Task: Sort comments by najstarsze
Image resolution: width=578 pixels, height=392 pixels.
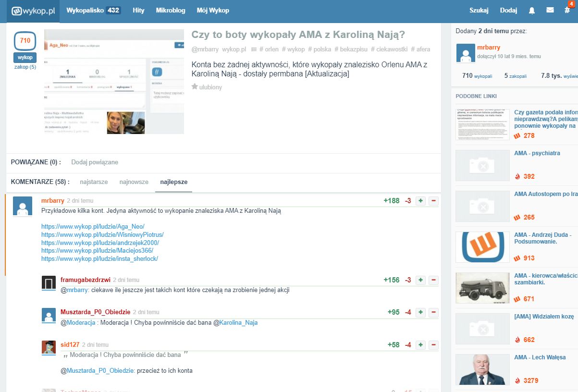Action: point(94,182)
